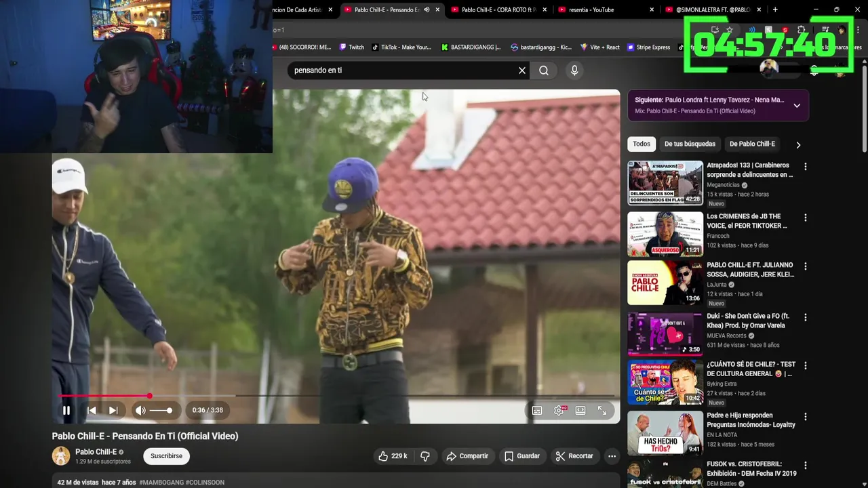The width and height of the screenshot is (868, 488).
Task: Open Pablo Chill-E channel avatar
Action: [x=61, y=456]
